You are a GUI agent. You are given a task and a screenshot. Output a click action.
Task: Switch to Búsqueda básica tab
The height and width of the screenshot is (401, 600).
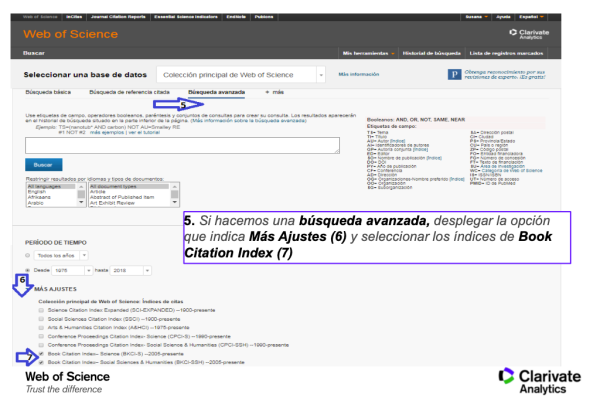coord(48,92)
